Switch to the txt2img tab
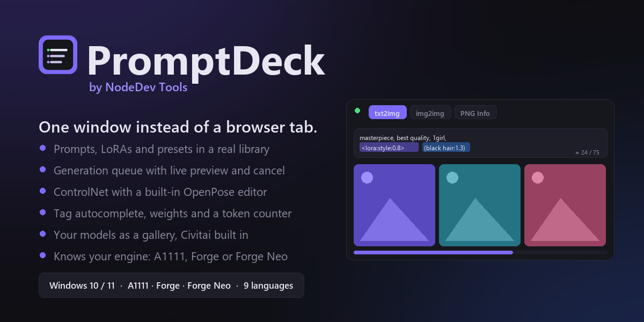Image resolution: width=644 pixels, height=322 pixels. 387,113
